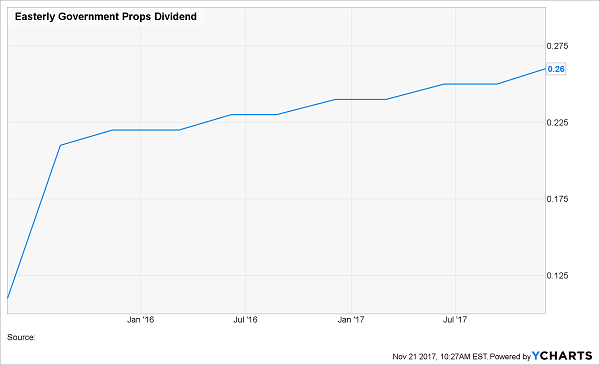600x365 pixels.
Task: Click the Jan '17 x-axis label
Action: (351, 319)
